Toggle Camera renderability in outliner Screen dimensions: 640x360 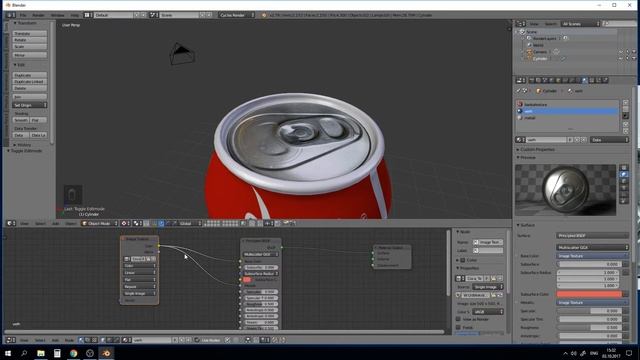click(x=634, y=52)
